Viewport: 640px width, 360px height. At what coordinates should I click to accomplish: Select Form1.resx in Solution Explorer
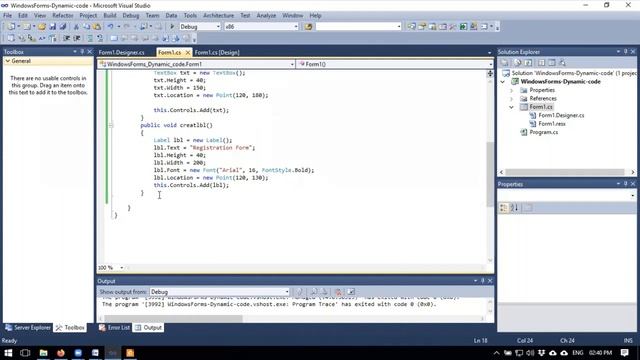551,124
